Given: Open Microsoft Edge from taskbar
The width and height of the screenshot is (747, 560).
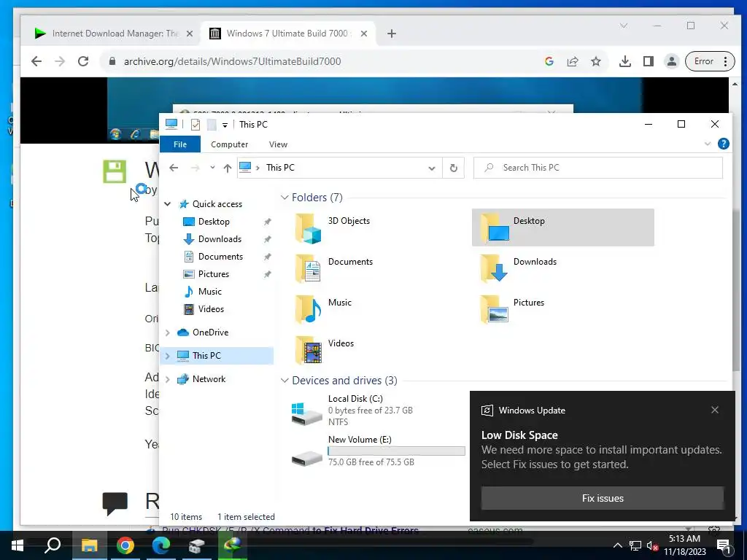Looking at the screenshot, I should coord(161,545).
